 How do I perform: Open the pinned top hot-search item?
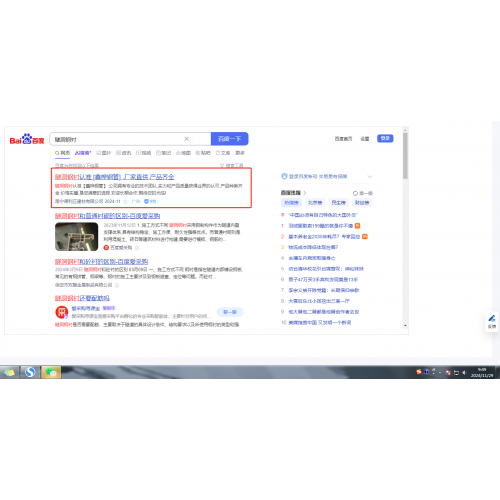(x=323, y=215)
